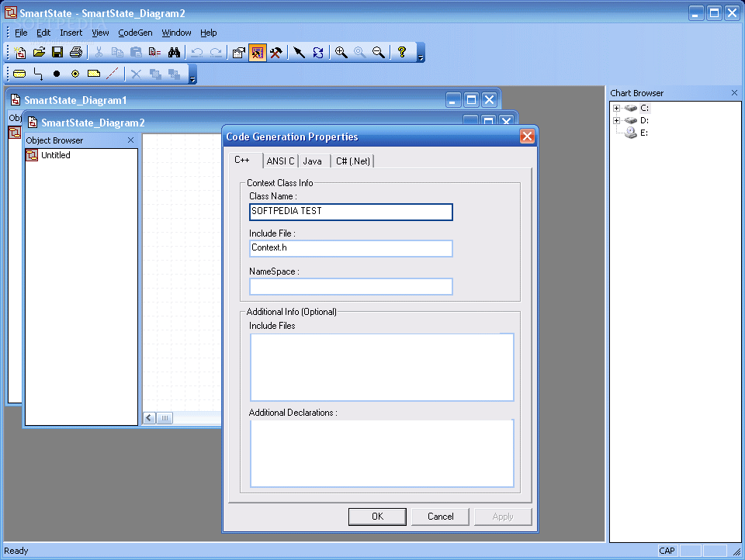Screen dimensions: 745x560
Task: Close the Object Browser panel
Action: [x=130, y=140]
